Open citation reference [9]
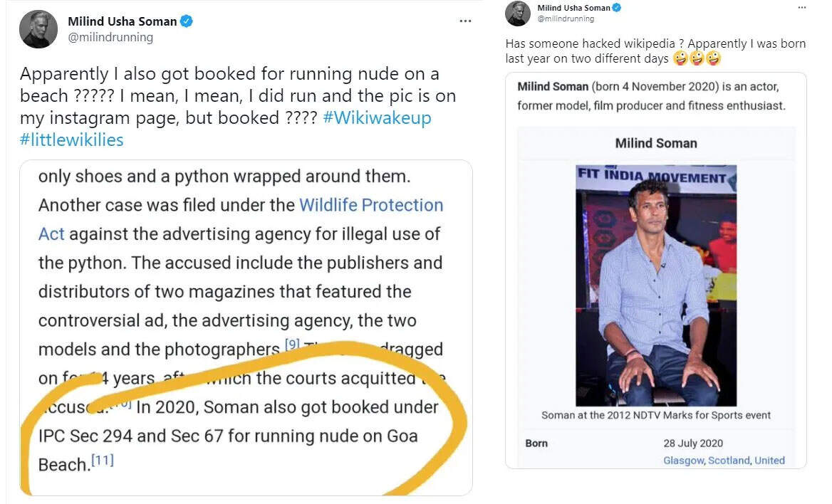Screen dimensions: 832x504 tap(292, 344)
